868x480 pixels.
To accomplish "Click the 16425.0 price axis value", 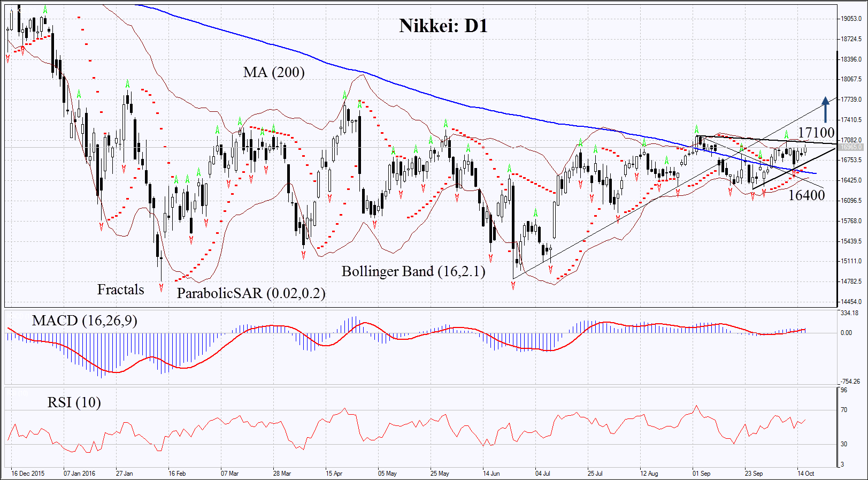I will (851, 180).
